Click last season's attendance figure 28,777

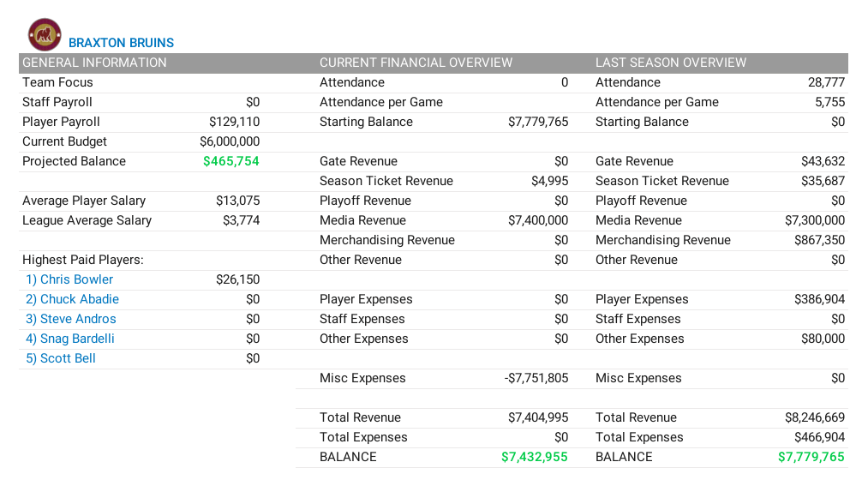[826, 82]
